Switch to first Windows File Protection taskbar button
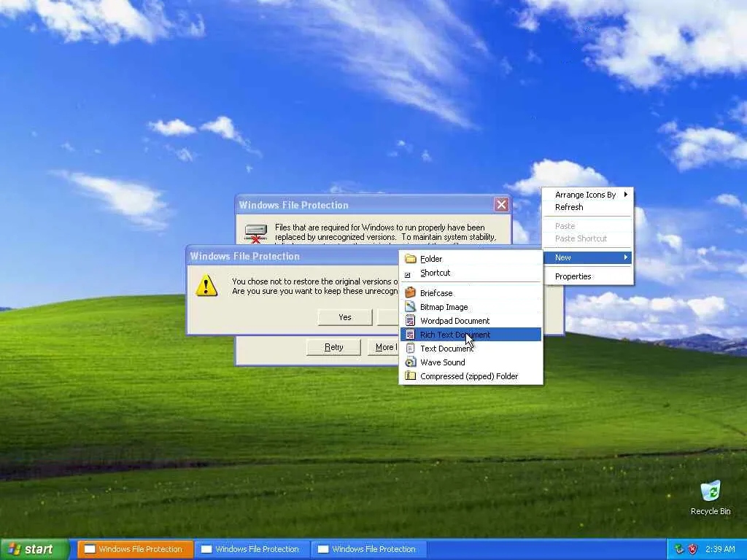 point(135,549)
